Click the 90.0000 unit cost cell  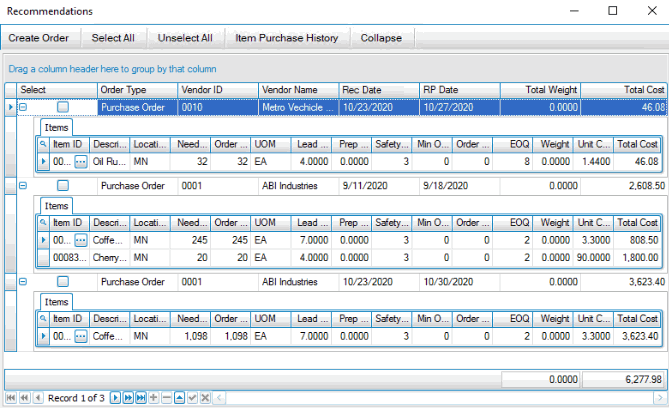coord(593,258)
